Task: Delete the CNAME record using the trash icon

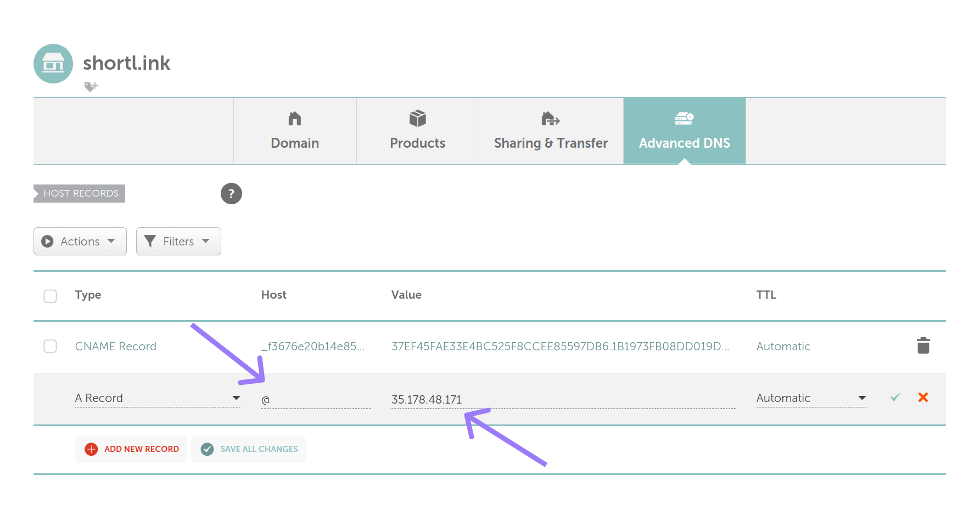Action: [x=923, y=345]
